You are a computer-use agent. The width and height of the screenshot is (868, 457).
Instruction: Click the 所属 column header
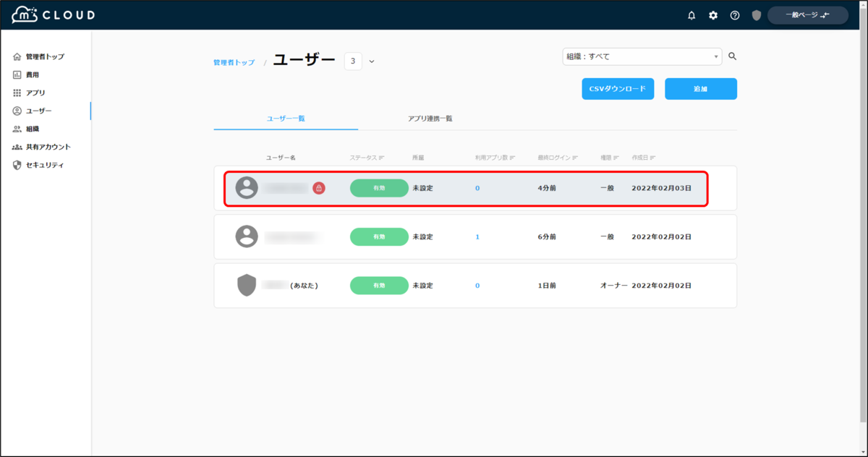coord(418,158)
